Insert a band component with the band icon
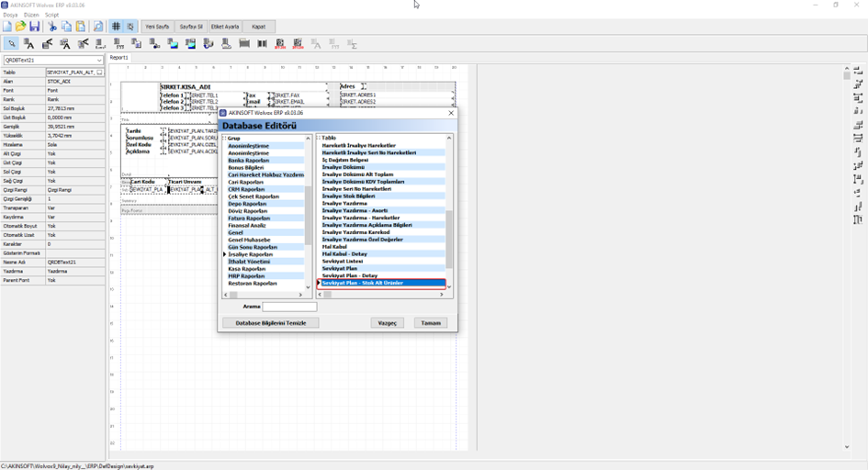Viewport: 868px width, 470px height. click(244, 44)
